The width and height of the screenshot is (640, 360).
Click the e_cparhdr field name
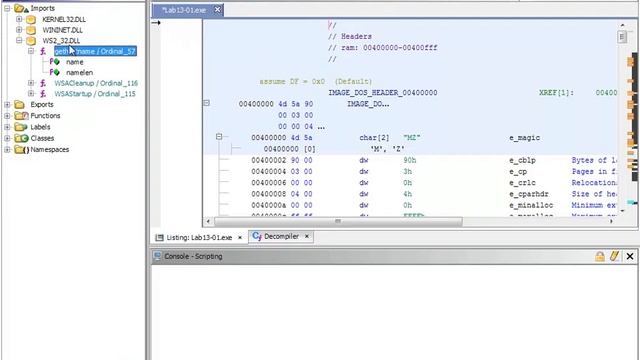tap(529, 194)
